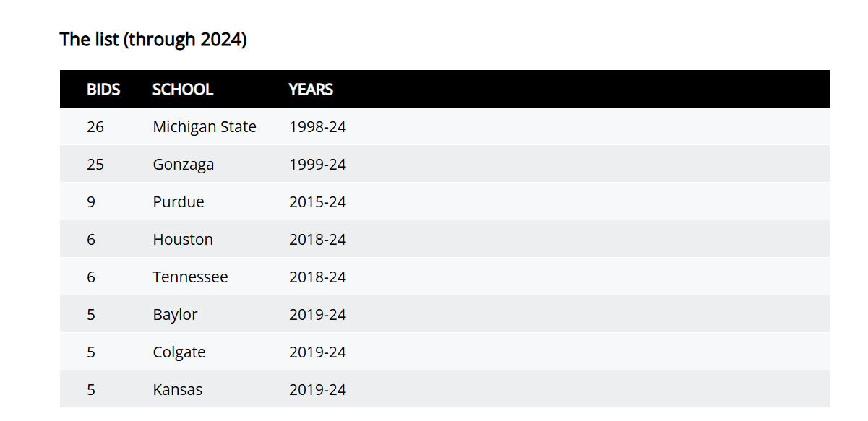Screen dimensions: 868x421
Task: Click the bid count 26
Action: click(95, 127)
